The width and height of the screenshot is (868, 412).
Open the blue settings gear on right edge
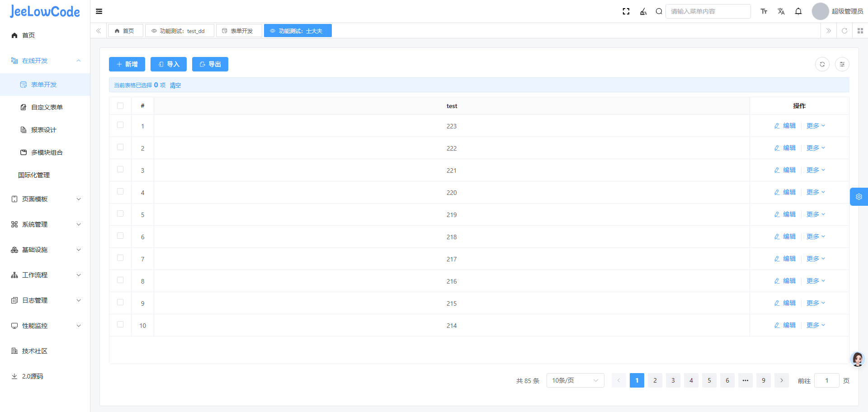859,197
